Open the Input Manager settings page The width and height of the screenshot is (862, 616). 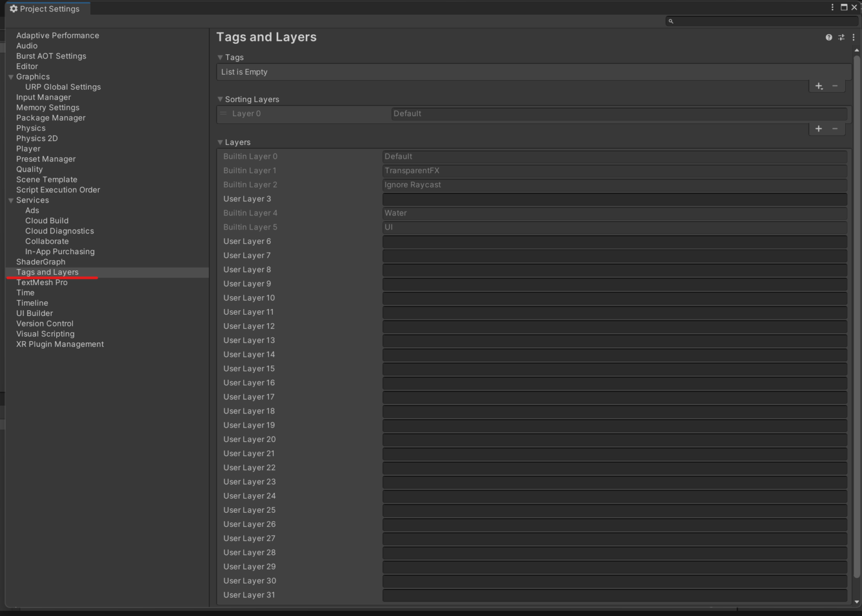point(43,97)
